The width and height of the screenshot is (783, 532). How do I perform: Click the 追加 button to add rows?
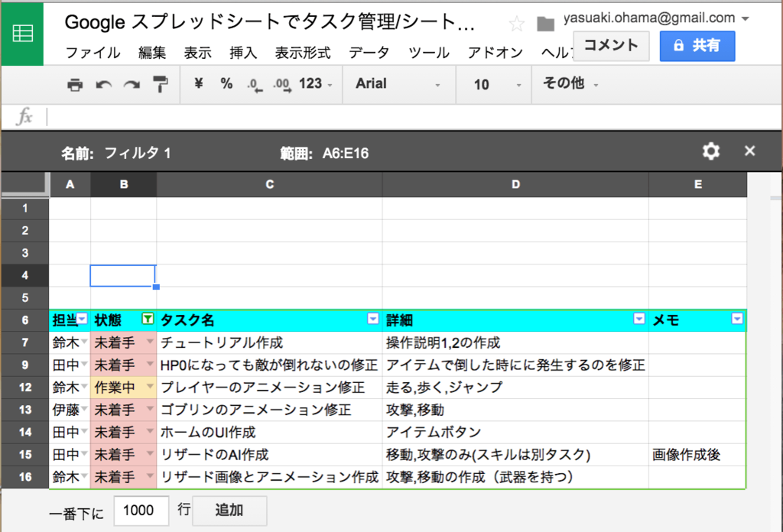point(229,511)
